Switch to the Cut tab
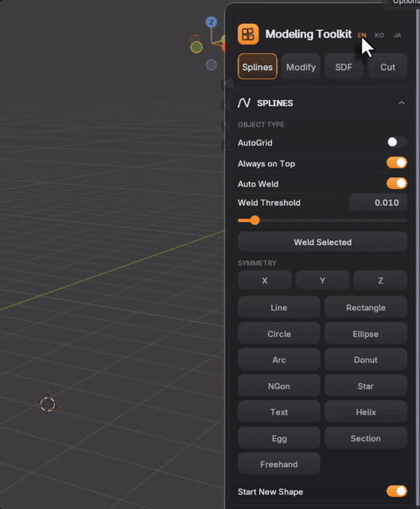This screenshot has height=509, width=420. click(x=387, y=67)
